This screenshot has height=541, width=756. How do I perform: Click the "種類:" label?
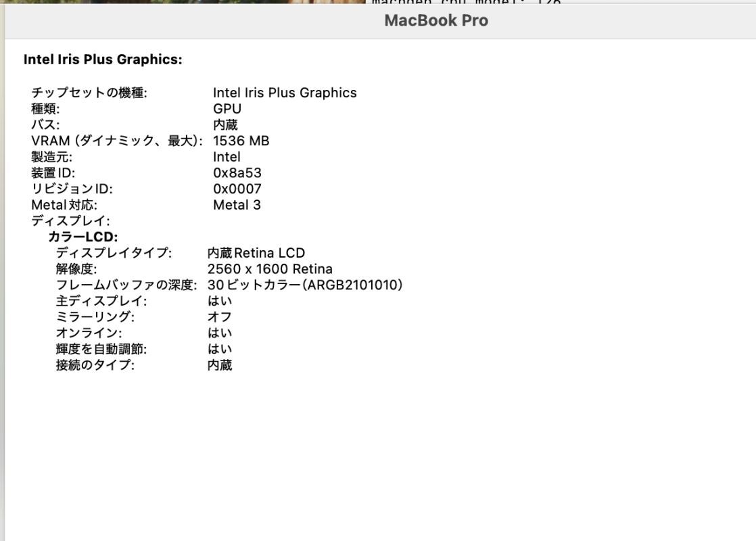(x=45, y=108)
